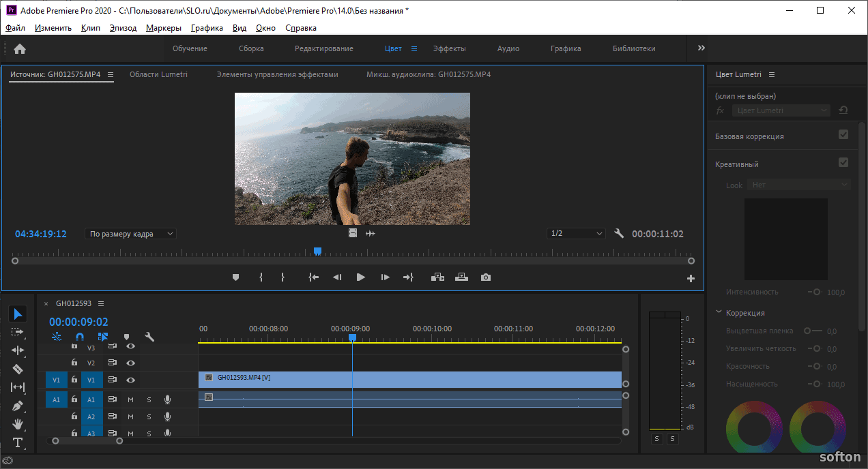Click the Export Frame camera icon
The height and width of the screenshot is (469, 868).
[485, 277]
